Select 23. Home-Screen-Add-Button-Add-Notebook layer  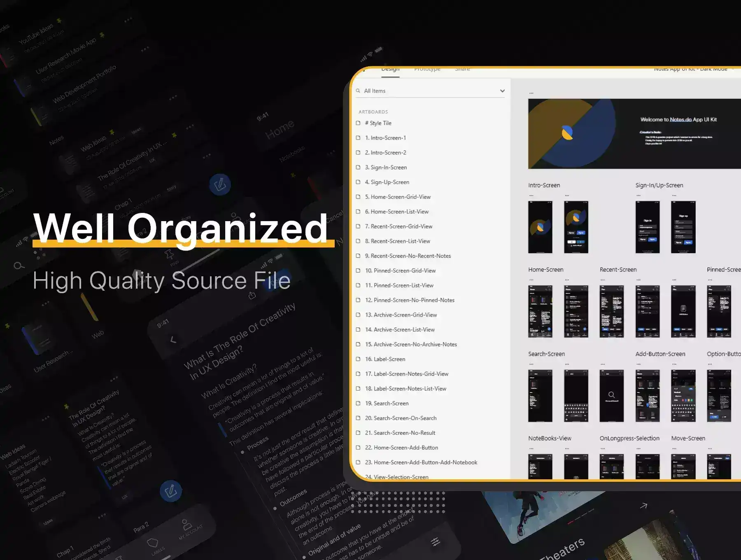coord(421,462)
